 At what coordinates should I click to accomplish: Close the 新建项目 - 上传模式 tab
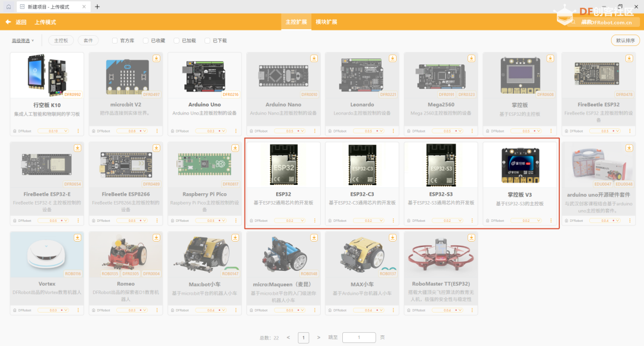point(84,7)
